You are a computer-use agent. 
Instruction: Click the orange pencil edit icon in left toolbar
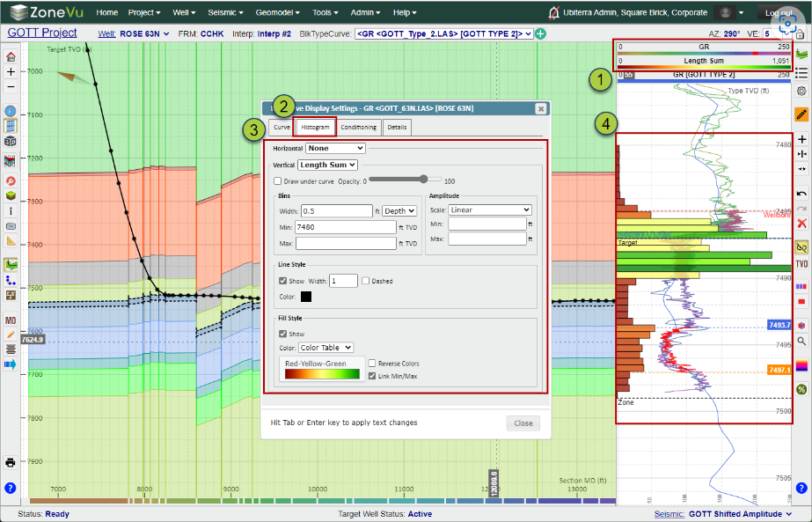pos(11,335)
